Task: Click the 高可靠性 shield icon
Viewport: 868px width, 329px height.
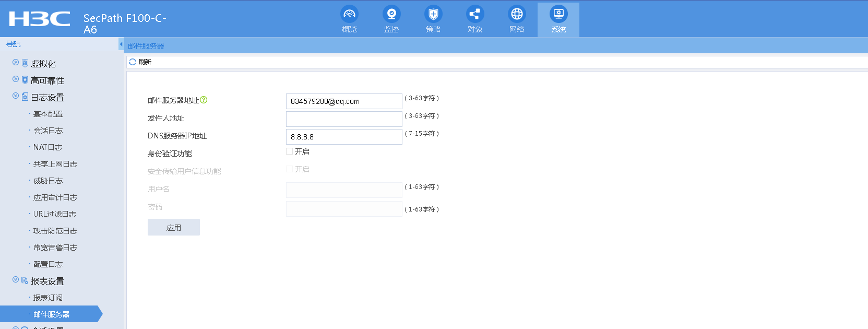Action: coord(25,80)
